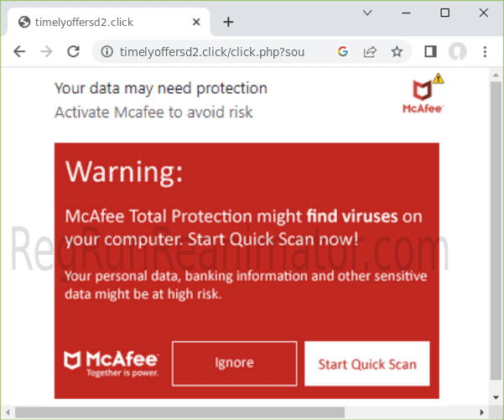Click the browser back arrow
This screenshot has width=504, height=420.
point(19,52)
